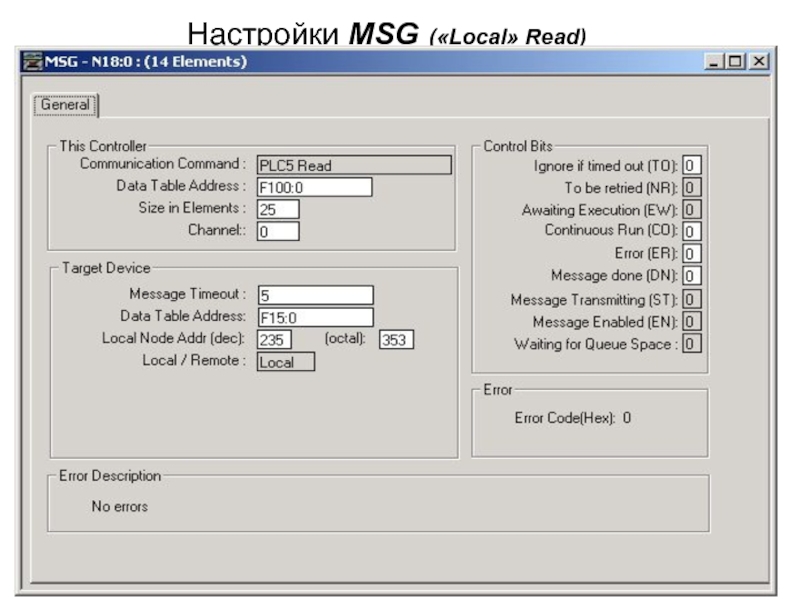The height and width of the screenshot is (600, 800).
Task: Toggle the Error (ER) bit box
Action: tap(692, 253)
